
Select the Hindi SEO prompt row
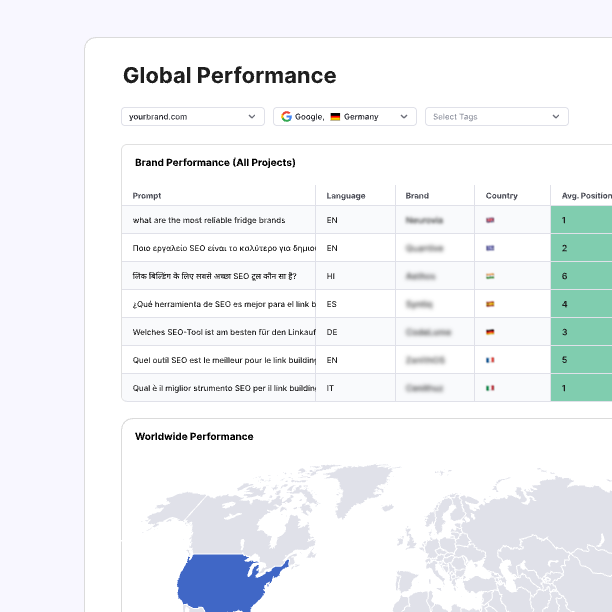coord(215,276)
